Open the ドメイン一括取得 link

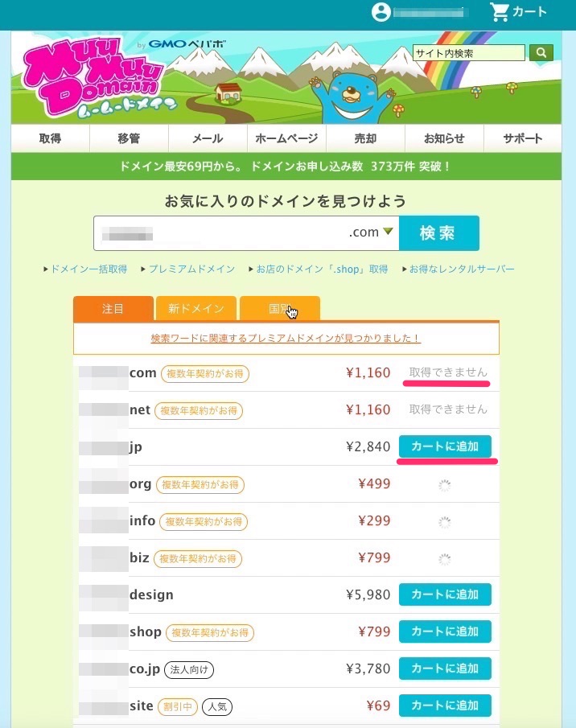tap(88, 269)
